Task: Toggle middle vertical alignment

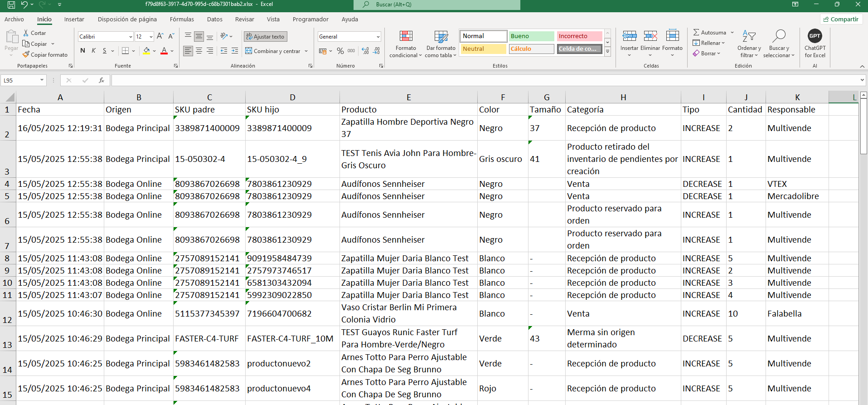Action: pyautogui.click(x=199, y=36)
